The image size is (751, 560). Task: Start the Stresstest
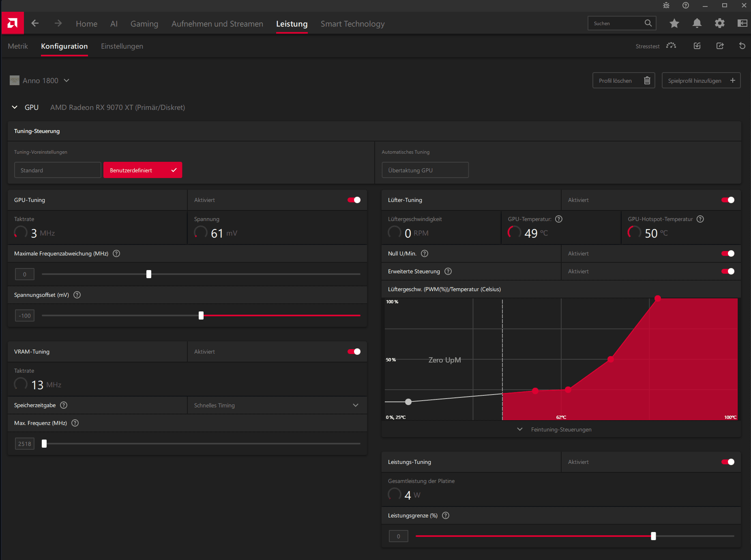tap(656, 46)
